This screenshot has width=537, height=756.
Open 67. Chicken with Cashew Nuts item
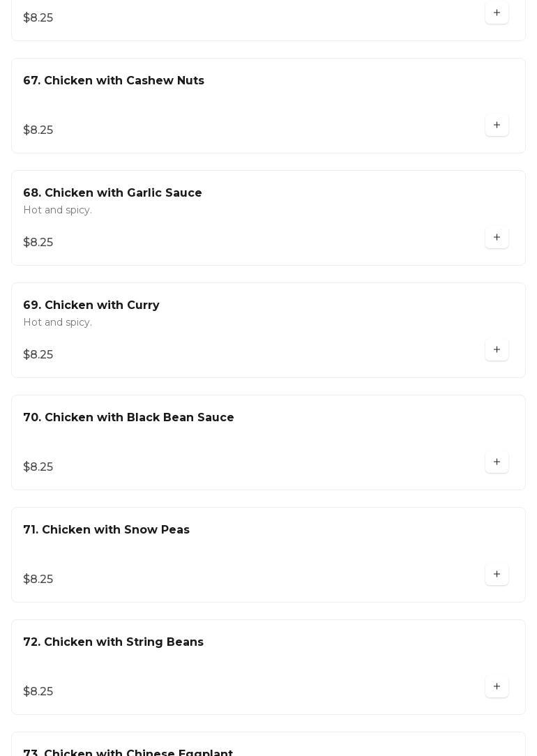click(x=114, y=81)
